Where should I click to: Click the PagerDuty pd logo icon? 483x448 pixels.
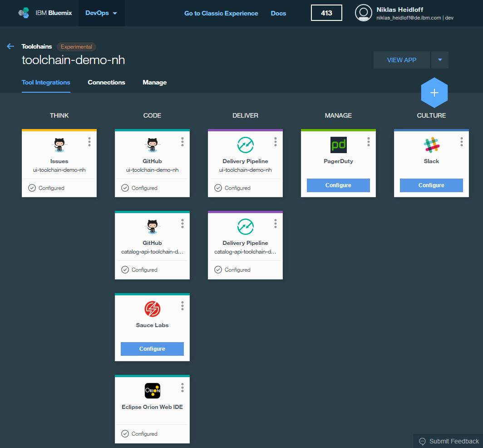point(338,145)
